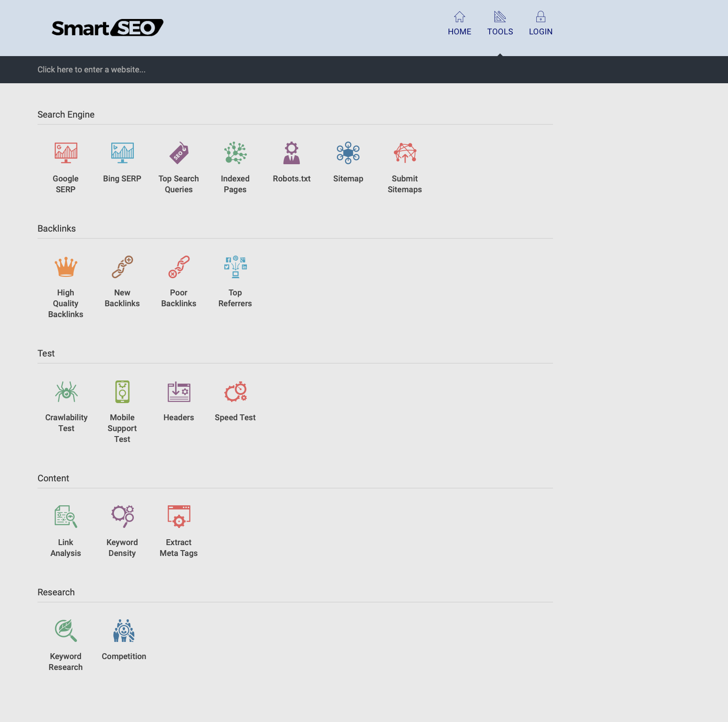Select the High Quality Backlinks crown icon
The image size is (728, 722).
pyautogui.click(x=66, y=267)
